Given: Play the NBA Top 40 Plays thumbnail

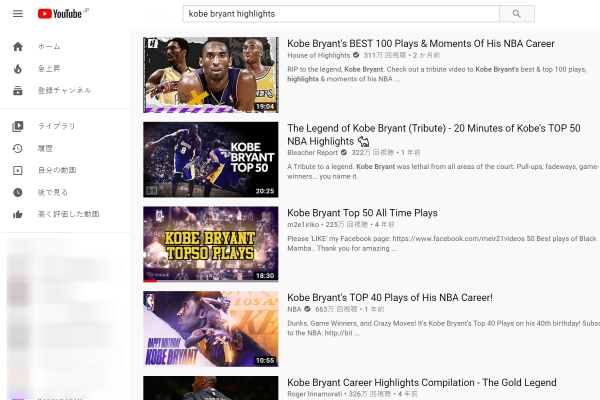Looking at the screenshot, I should pos(211,329).
